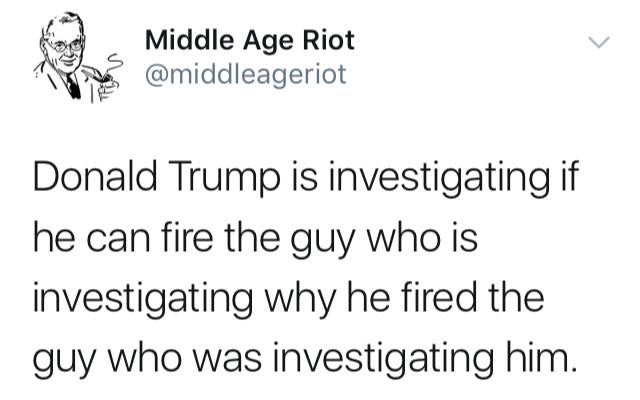Click the word "fire" in second line

tap(187, 238)
